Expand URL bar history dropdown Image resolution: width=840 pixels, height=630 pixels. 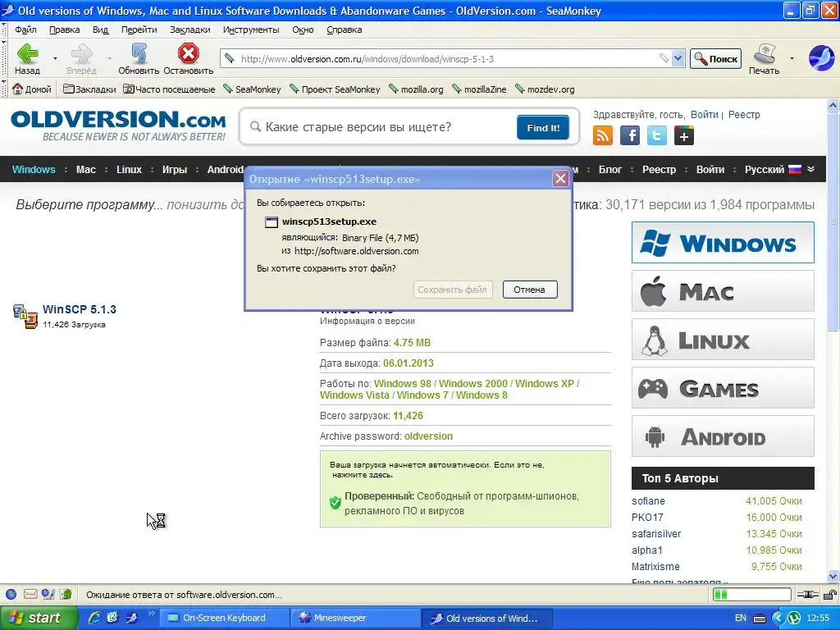tap(678, 58)
